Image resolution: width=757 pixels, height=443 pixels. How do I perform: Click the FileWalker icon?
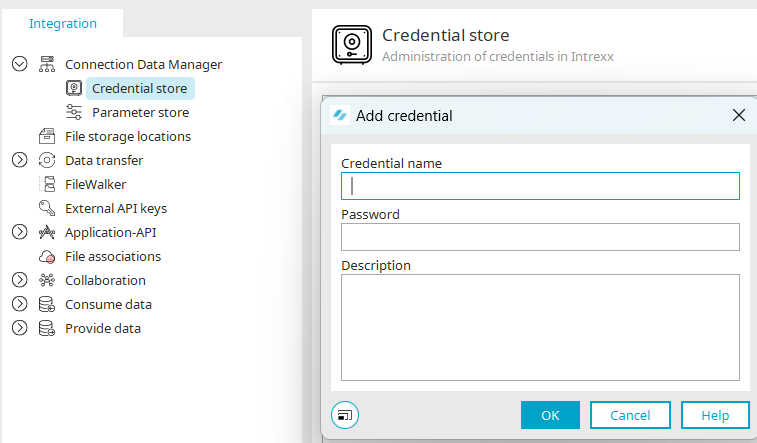(x=47, y=184)
